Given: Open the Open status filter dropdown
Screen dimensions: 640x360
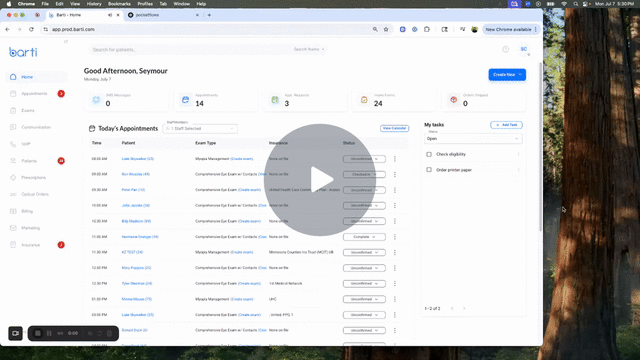Looking at the screenshot, I should click(473, 139).
